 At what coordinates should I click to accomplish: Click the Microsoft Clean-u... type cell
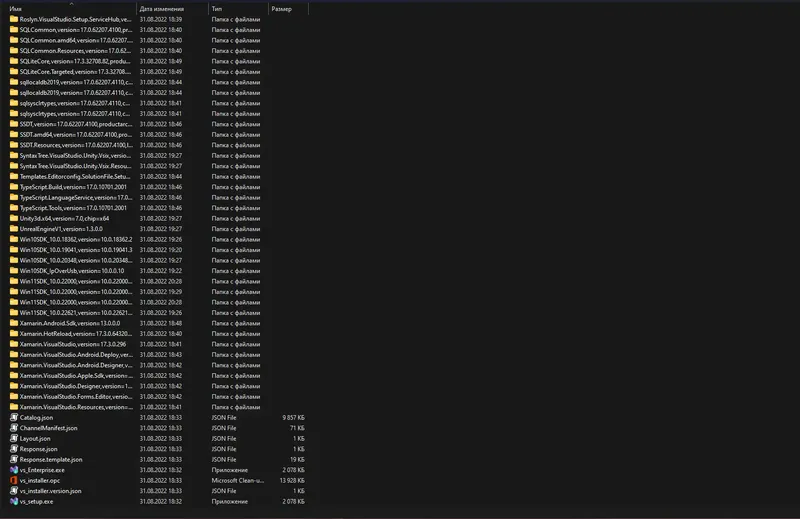coord(238,480)
